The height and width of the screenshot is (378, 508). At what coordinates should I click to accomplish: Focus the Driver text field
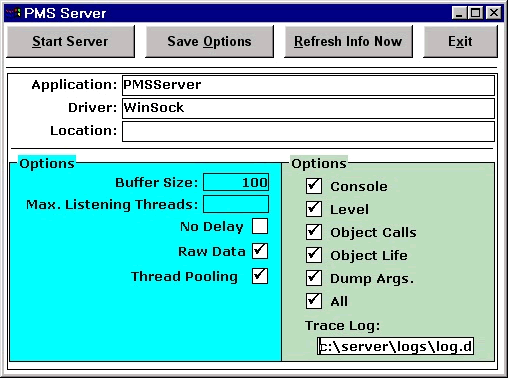pos(308,108)
